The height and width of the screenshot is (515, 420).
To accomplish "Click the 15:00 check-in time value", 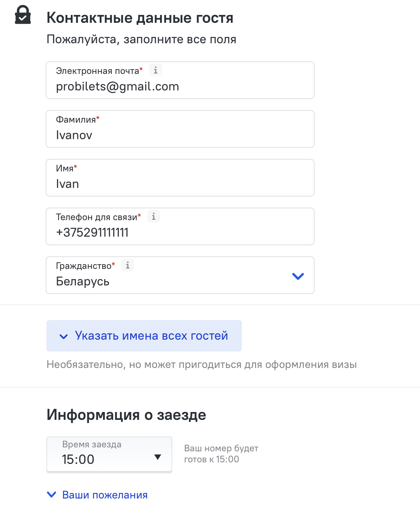I will tap(78, 459).
